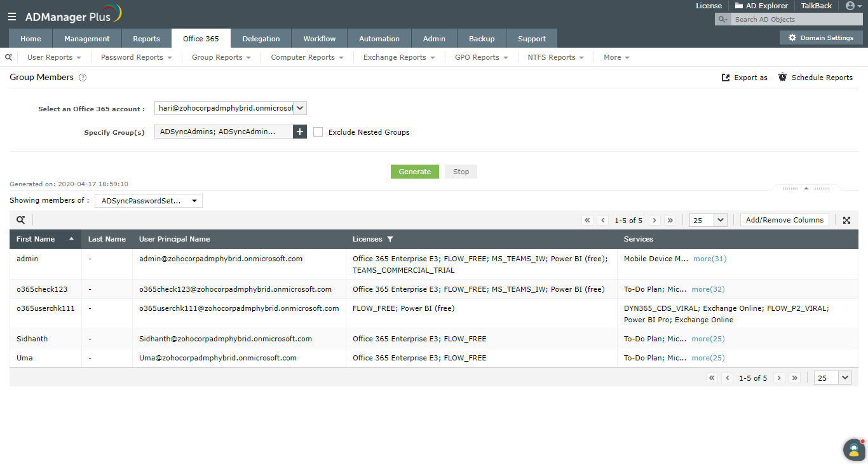Switch to the Backup tab
The height and width of the screenshot is (464, 868).
pos(482,38)
